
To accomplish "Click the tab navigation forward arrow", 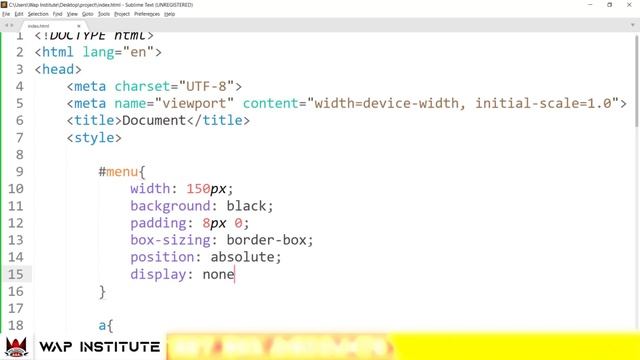I will pyautogui.click(x=12, y=25).
